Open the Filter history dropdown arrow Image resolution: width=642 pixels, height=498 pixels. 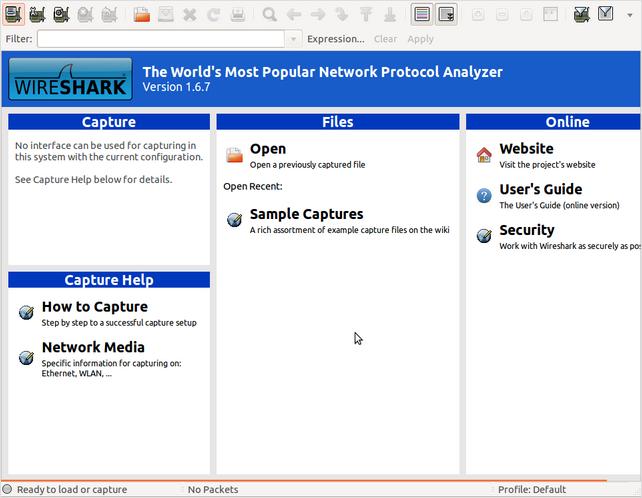click(293, 39)
